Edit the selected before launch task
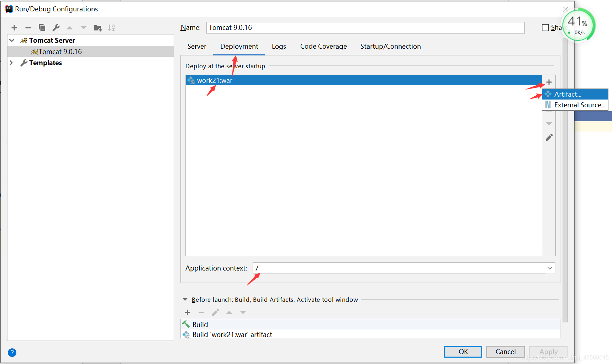Image resolution: width=612 pixels, height=364 pixels. [215, 312]
